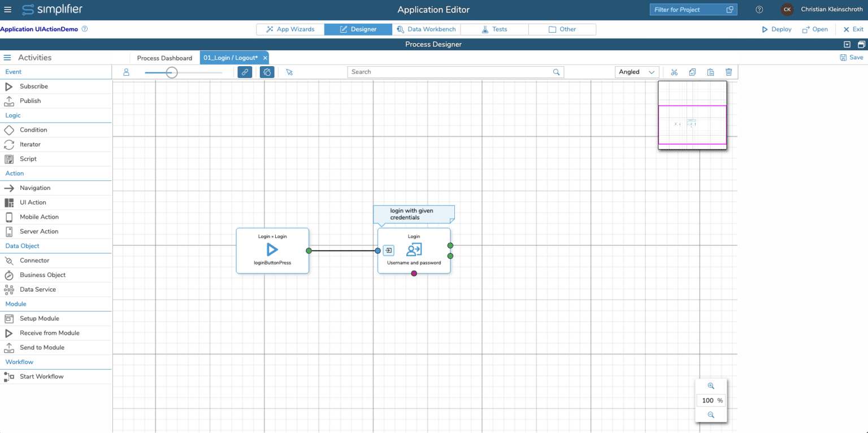Toggle the hand pan mode button
The width and height of the screenshot is (868, 433).
coord(267,72)
